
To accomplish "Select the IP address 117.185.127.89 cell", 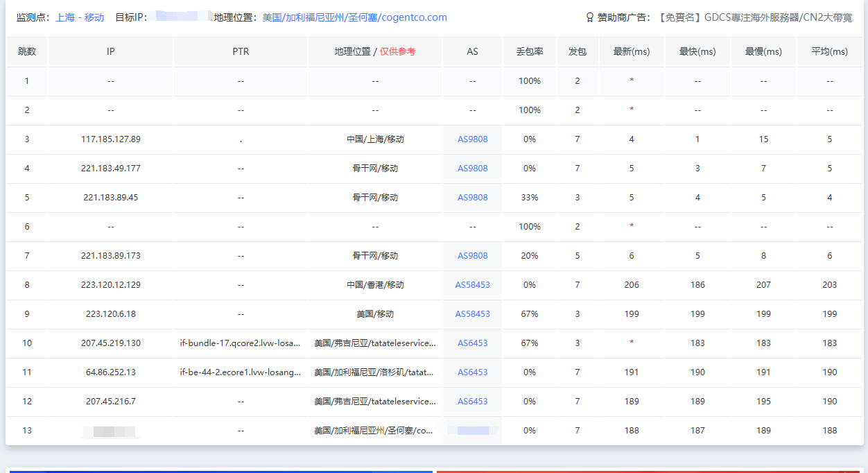I will coord(111,139).
